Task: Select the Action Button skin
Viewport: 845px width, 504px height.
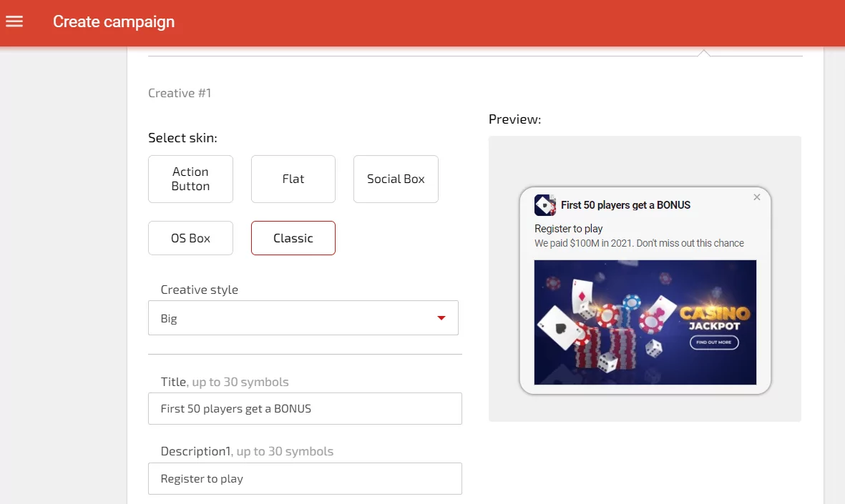Action: 190,179
